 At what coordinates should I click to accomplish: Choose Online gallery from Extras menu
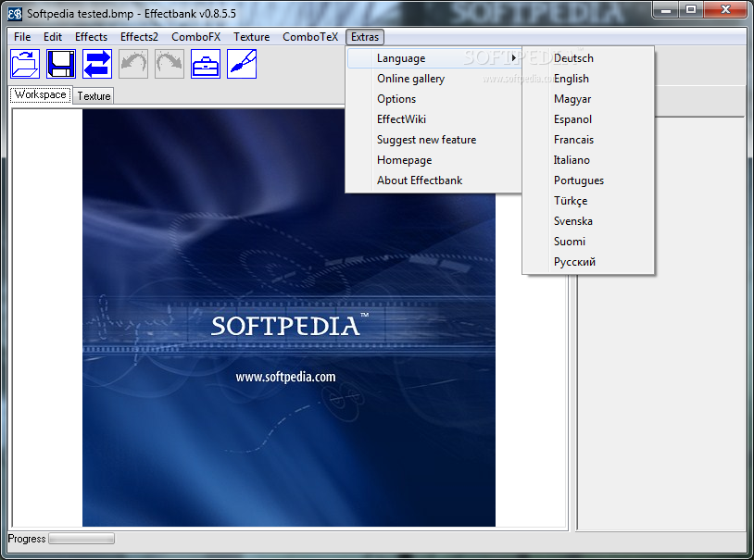coord(434,79)
